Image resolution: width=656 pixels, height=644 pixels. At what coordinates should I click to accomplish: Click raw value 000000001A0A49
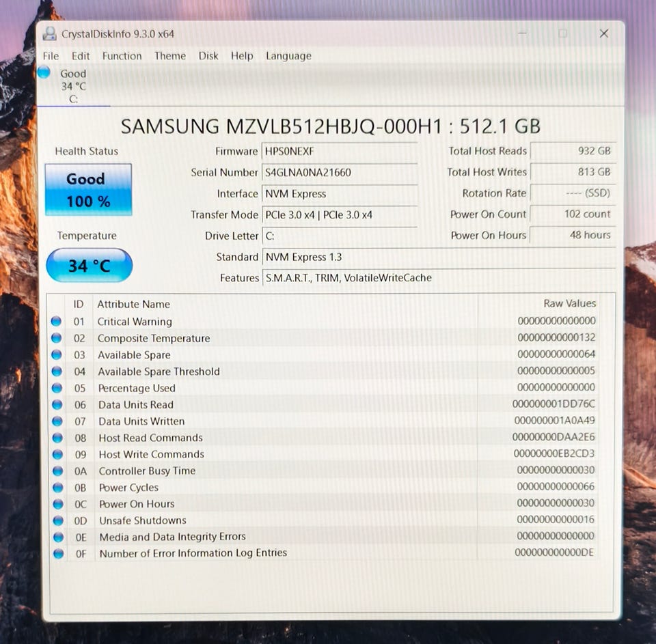(554, 420)
